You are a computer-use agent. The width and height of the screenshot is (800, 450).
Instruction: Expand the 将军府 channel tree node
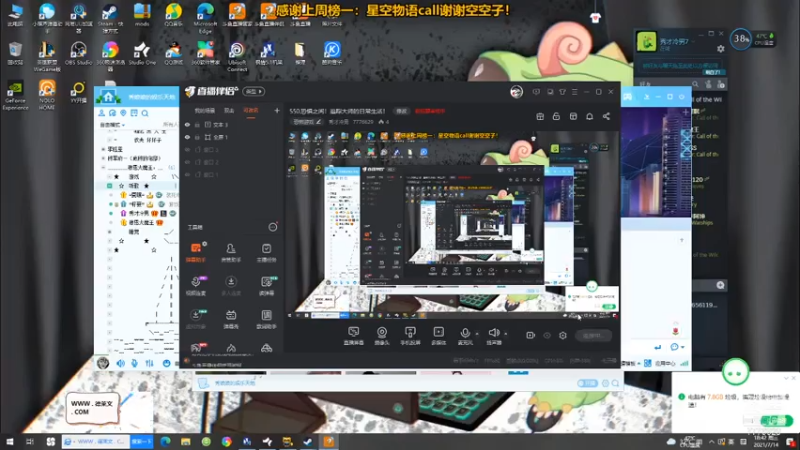(x=104, y=159)
